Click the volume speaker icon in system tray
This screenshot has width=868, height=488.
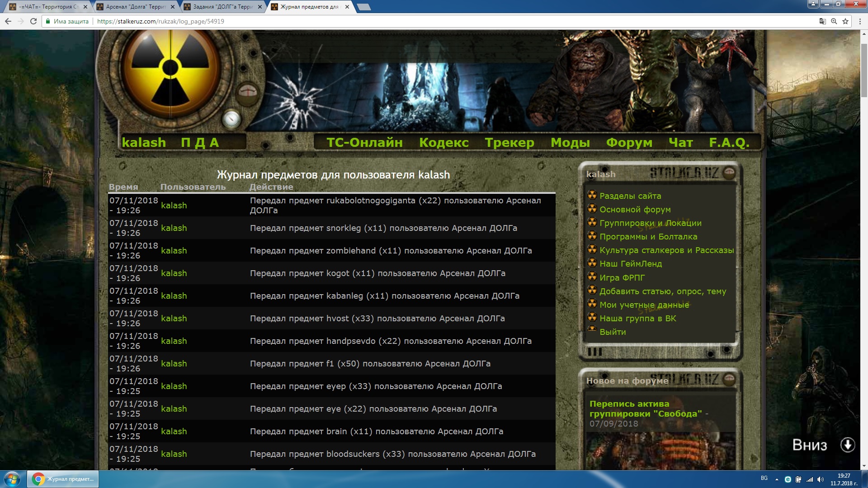(x=820, y=479)
